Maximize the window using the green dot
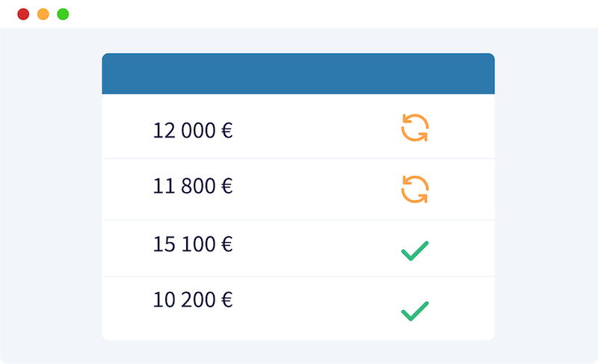Viewport: 598px width, 364px height. click(x=63, y=14)
